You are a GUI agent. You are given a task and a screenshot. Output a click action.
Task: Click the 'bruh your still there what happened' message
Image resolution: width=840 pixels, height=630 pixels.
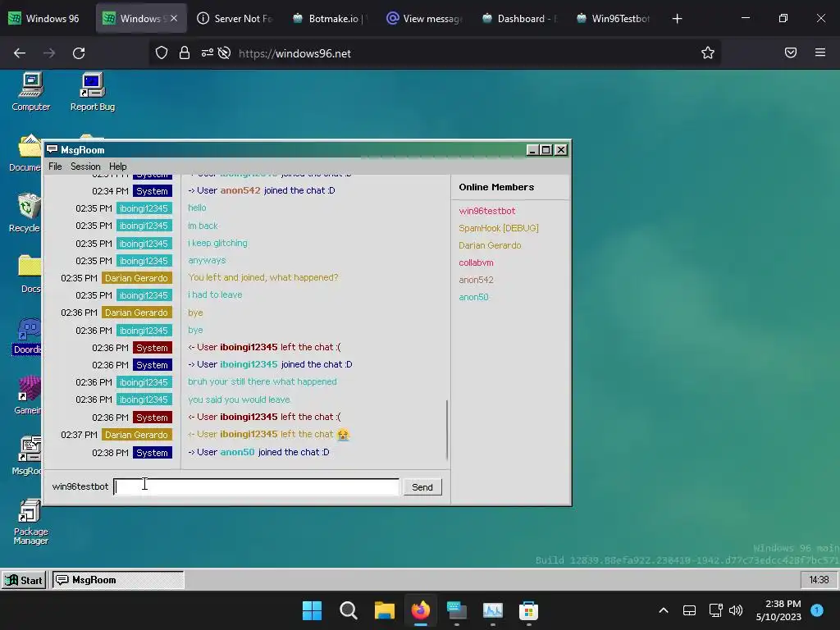click(x=262, y=382)
